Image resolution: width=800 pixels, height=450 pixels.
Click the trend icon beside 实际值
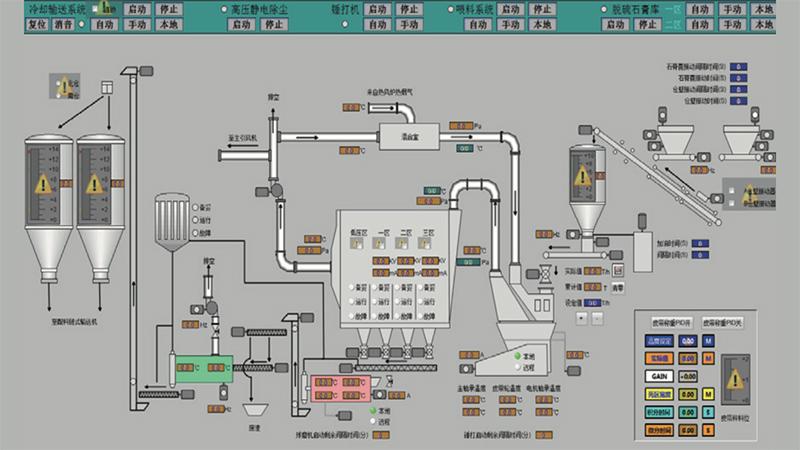(x=617, y=270)
